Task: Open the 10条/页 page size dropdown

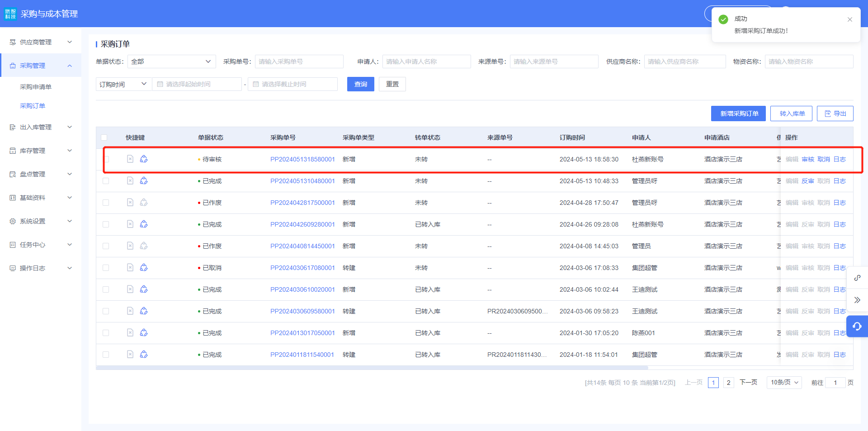Action: coord(784,383)
